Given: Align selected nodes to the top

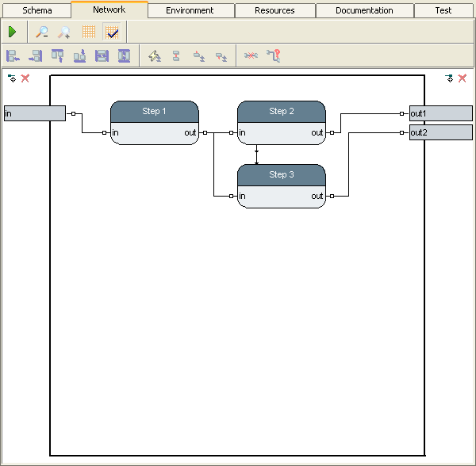Looking at the screenshot, I should point(57,56).
